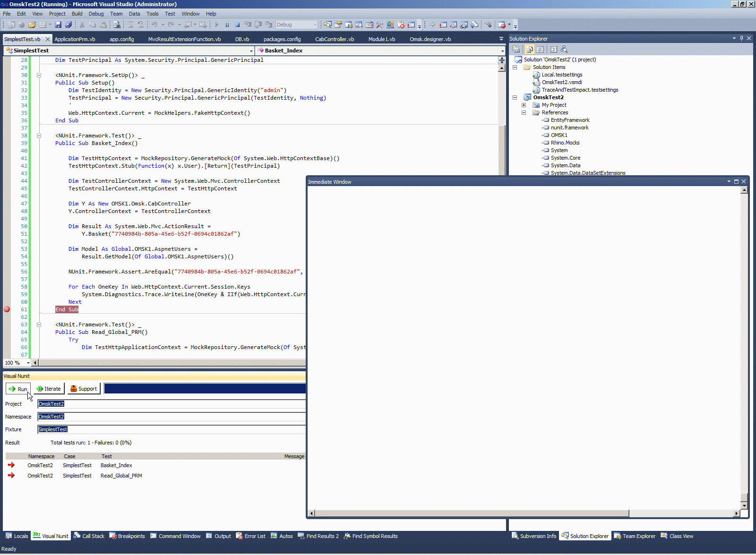This screenshot has height=555, width=756.
Task: Click the Refresh icon in Solution Explorer
Action: (x=540, y=49)
